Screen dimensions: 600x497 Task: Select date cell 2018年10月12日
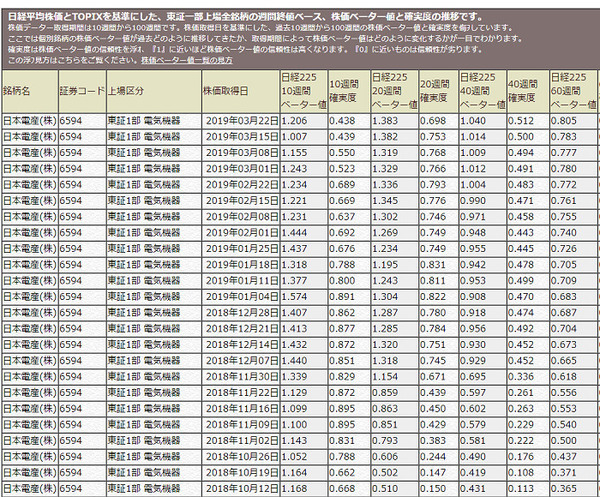(x=241, y=489)
